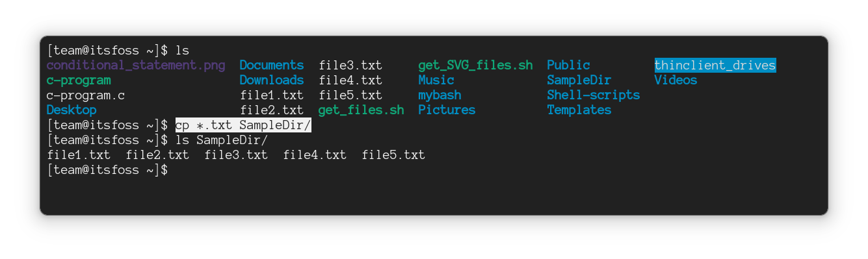Select the get_files.sh script

(x=361, y=110)
